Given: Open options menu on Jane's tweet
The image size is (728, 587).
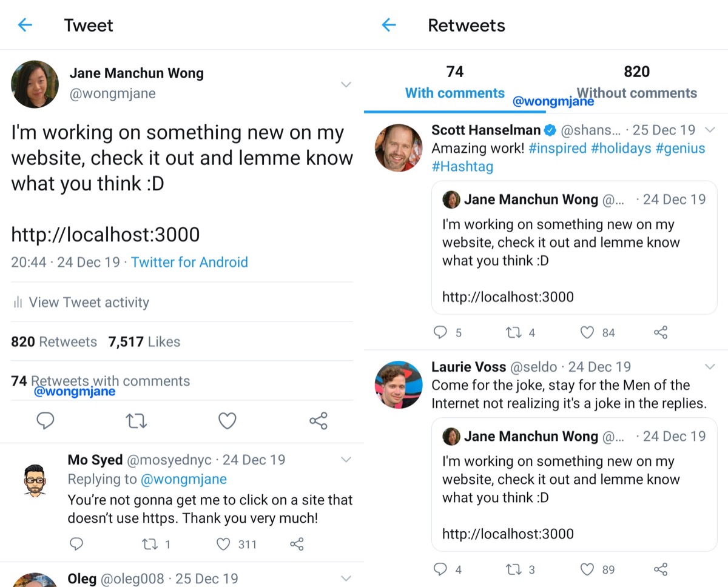Looking at the screenshot, I should click(346, 85).
